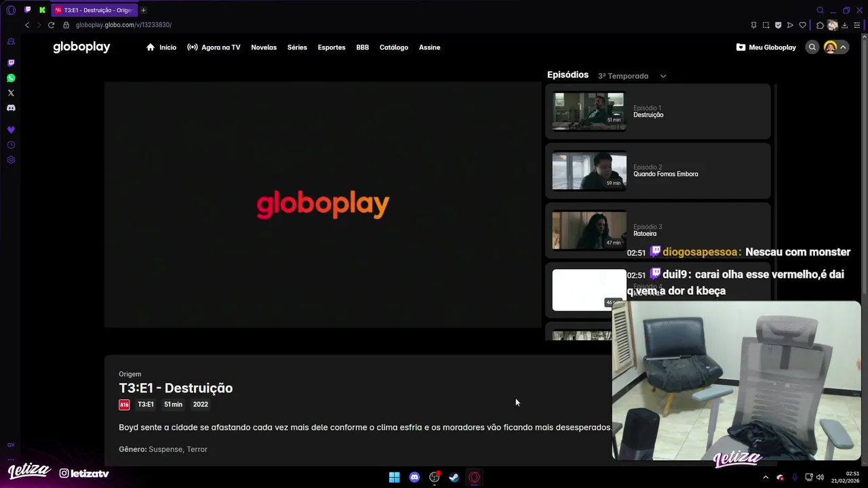Click Opera GX taskbar icon

click(x=474, y=477)
